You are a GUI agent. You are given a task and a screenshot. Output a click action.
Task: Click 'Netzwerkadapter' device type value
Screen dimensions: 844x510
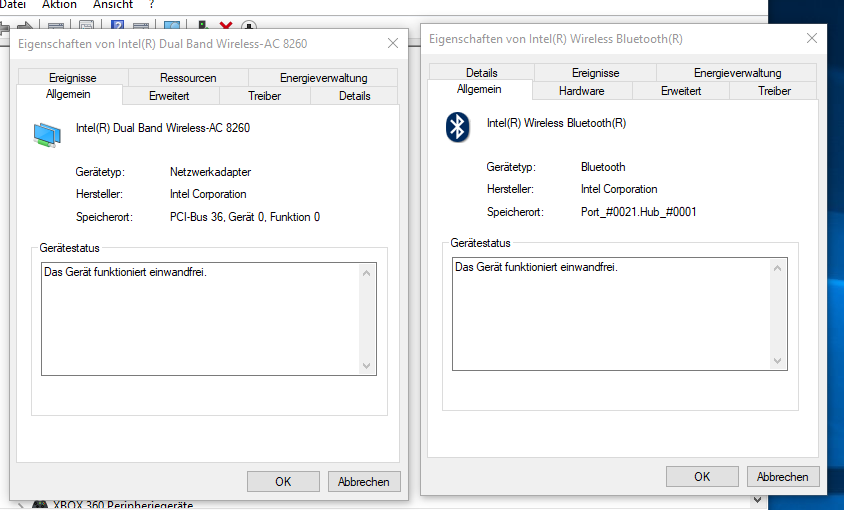click(x=210, y=172)
